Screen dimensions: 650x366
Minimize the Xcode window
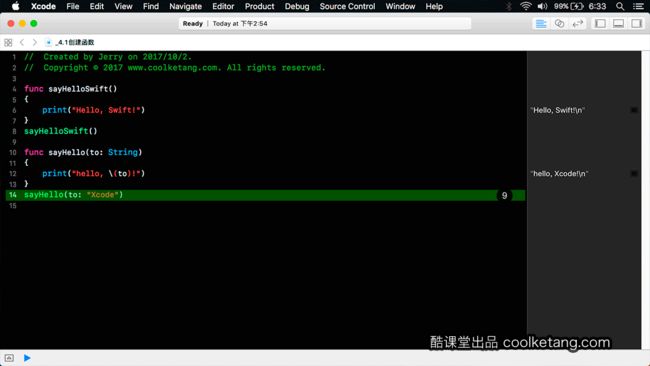tap(22, 24)
